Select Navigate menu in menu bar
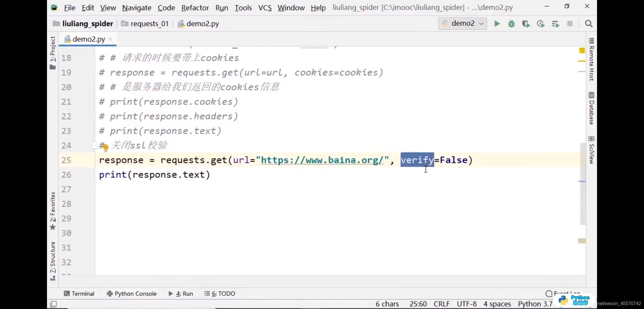 coord(137,7)
